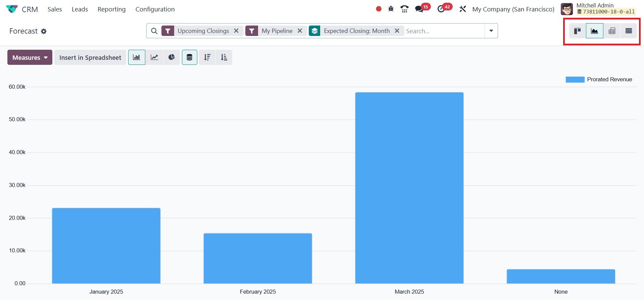Select line chart mode
This screenshot has height=300, width=644.
[x=154, y=57]
